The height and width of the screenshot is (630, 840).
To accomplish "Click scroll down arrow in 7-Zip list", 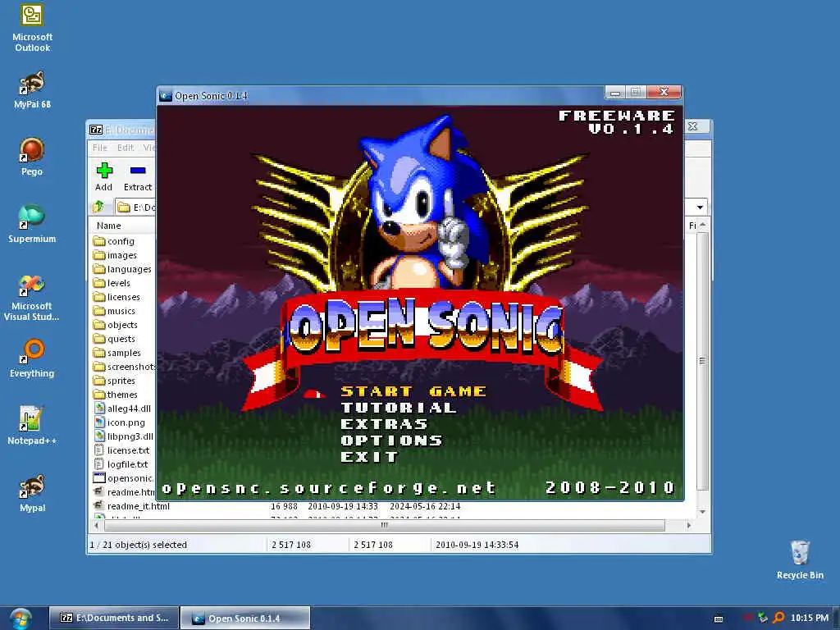I will point(702,512).
